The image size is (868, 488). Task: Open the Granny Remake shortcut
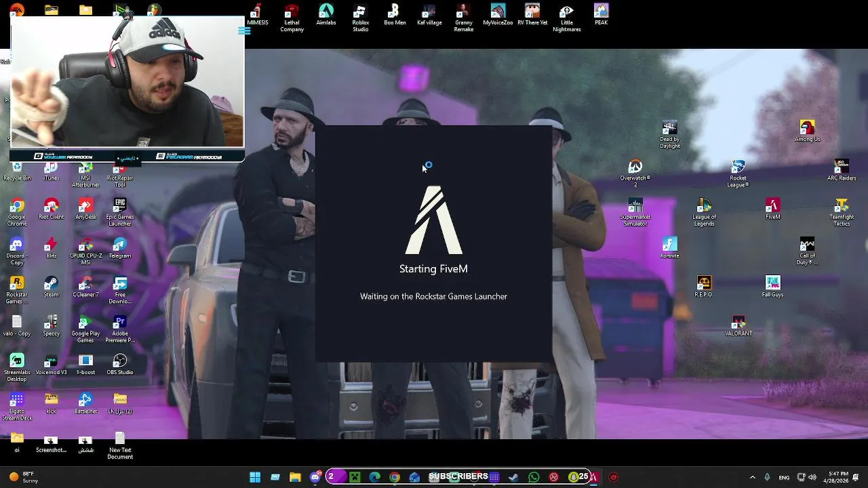(x=464, y=18)
